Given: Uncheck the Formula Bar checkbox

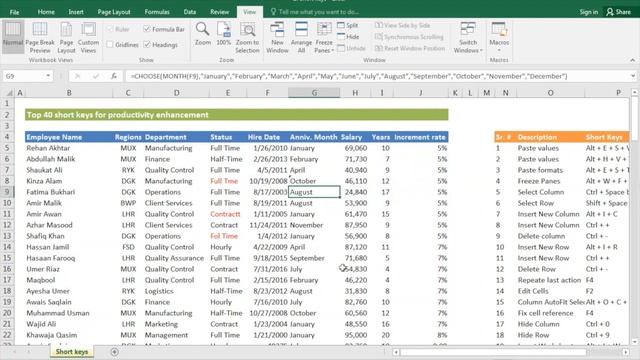Looking at the screenshot, I should 147,29.
